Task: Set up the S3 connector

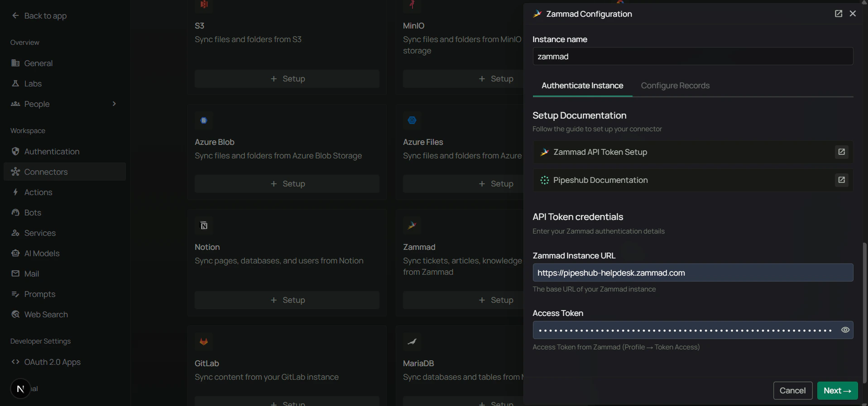Action: 287,79
